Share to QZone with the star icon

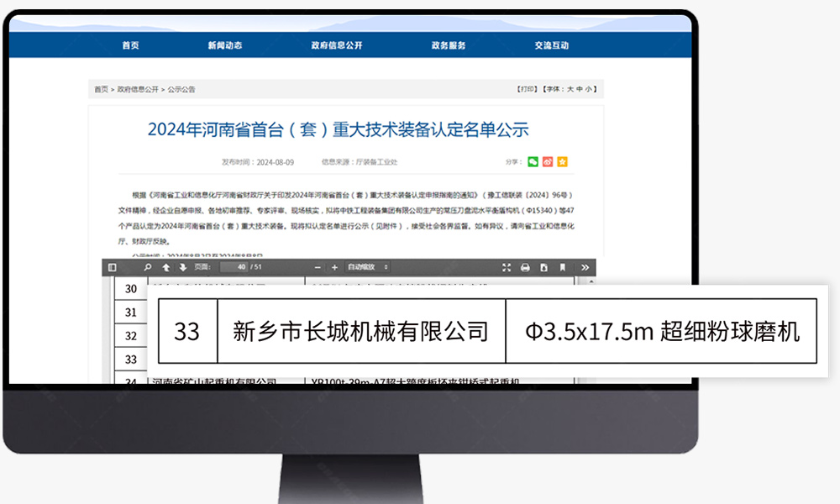(x=563, y=161)
